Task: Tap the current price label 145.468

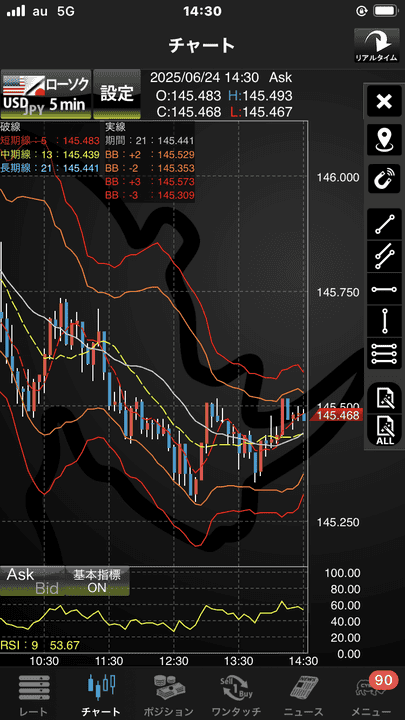Action: 337,416
